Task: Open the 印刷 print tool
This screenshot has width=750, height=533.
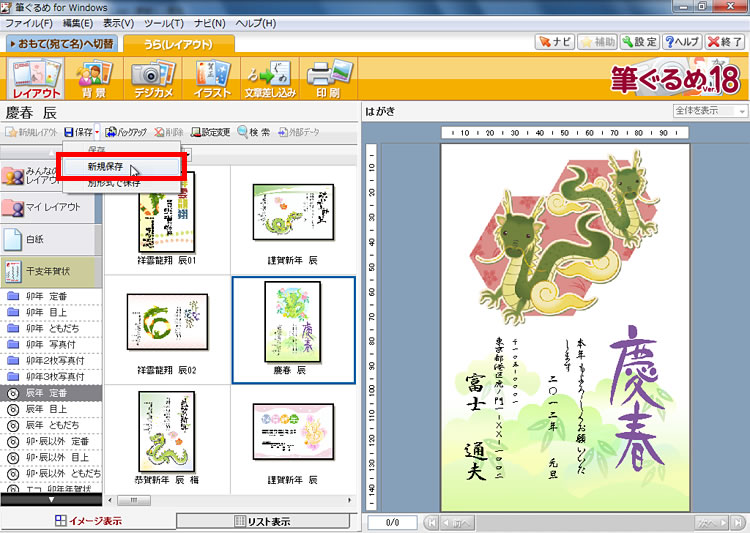Action: coord(329,78)
